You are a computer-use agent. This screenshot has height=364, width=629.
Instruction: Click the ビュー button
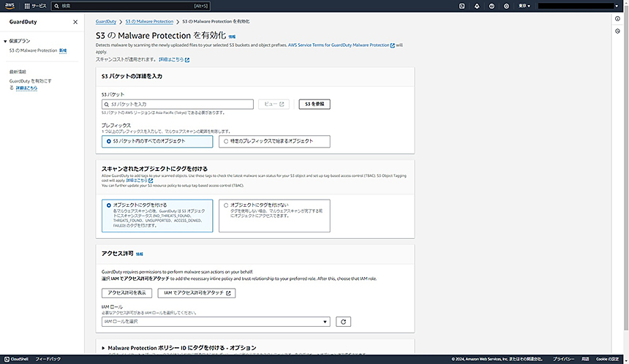[274, 105]
